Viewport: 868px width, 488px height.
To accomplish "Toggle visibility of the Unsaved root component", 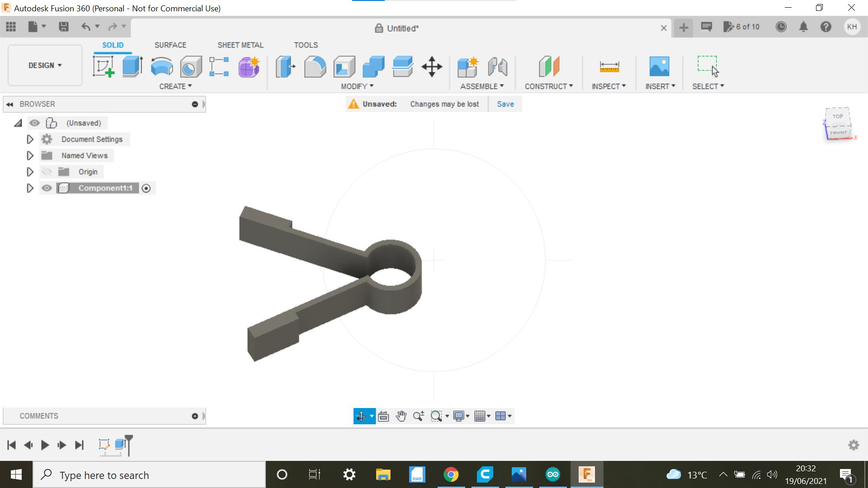I will 34,123.
